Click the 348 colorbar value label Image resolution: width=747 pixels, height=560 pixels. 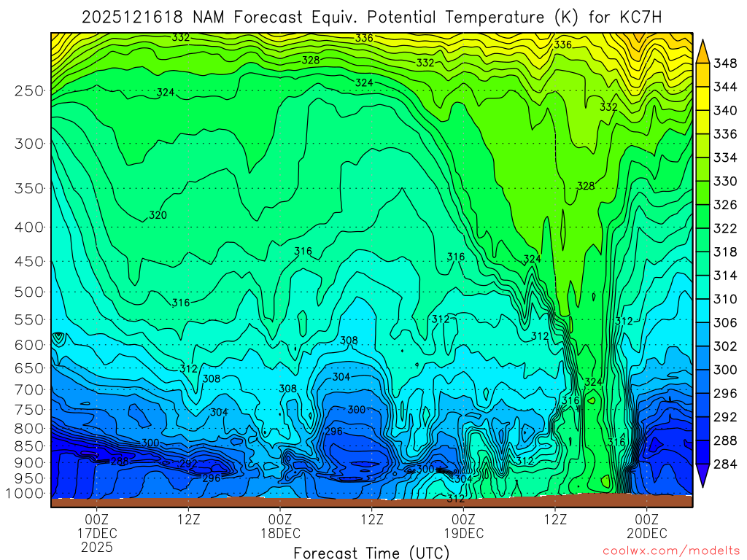coord(725,63)
